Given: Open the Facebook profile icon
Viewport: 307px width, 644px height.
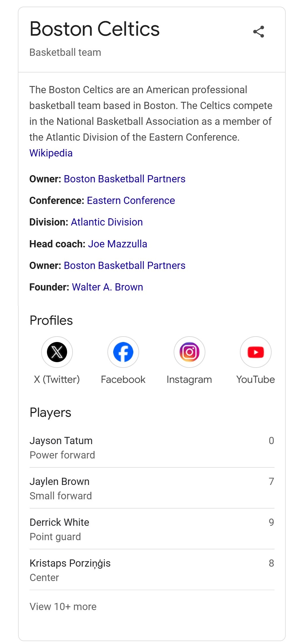Looking at the screenshot, I should coord(123,352).
